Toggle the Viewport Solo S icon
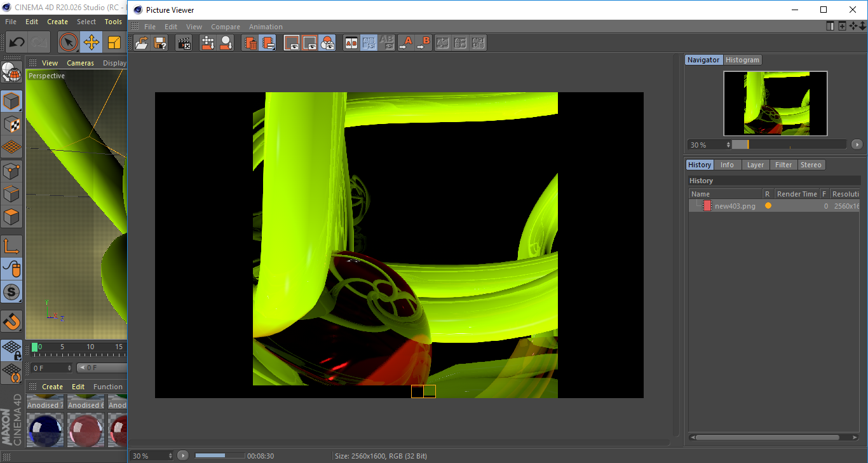Viewport: 868px width, 463px height. coord(11,293)
